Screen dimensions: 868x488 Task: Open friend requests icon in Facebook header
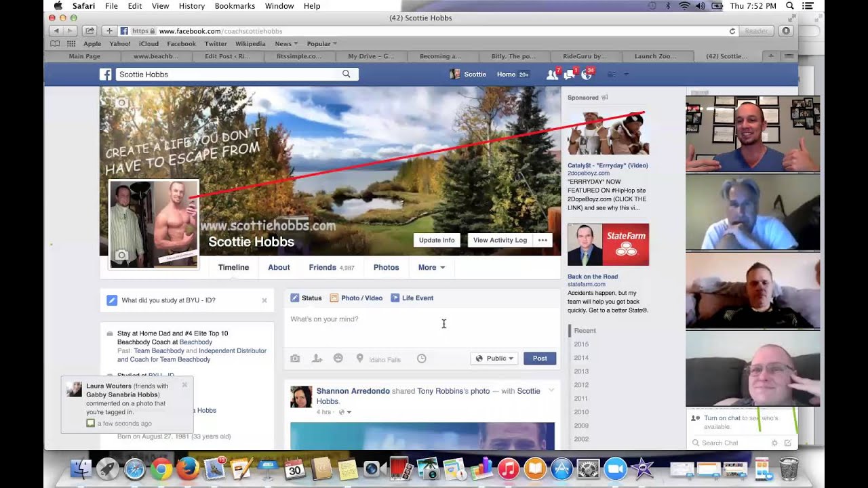pyautogui.click(x=553, y=74)
